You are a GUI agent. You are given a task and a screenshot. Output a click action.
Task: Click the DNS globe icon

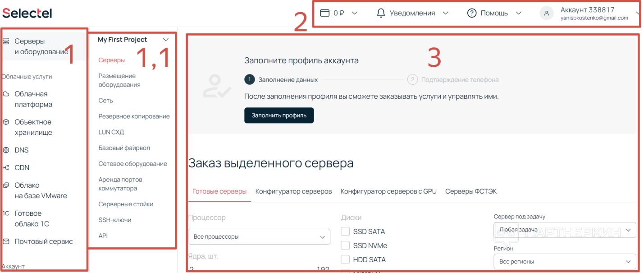click(6, 150)
